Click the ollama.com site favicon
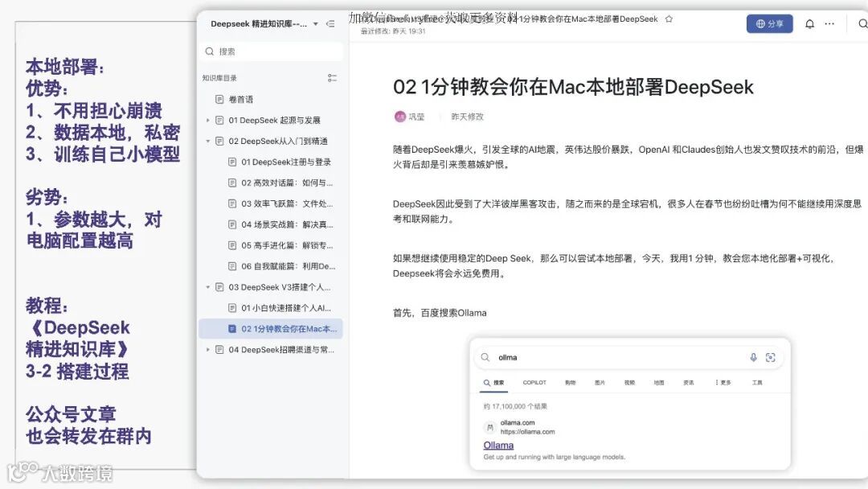Image resolution: width=868 pixels, height=489 pixels. pos(489,427)
